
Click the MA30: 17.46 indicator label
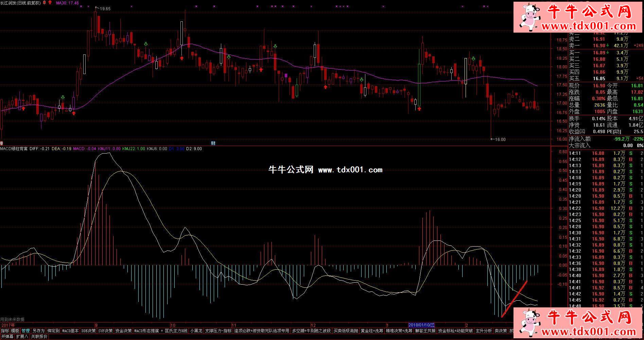[x=67, y=3]
